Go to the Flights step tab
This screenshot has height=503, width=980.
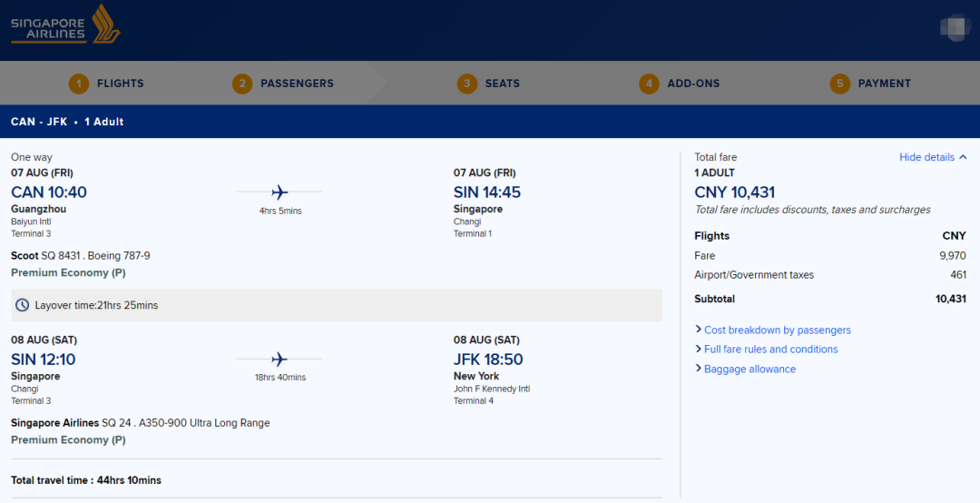click(121, 84)
